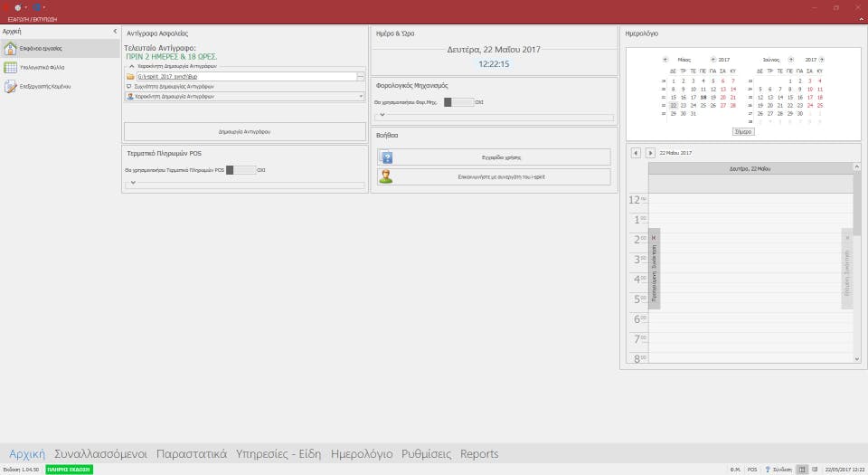Open the home desktop icon in sidebar

10,48
